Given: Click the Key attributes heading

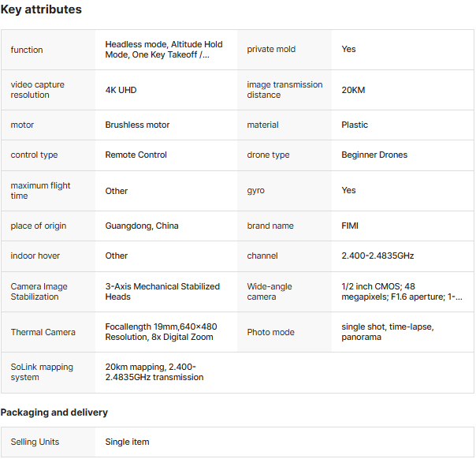Looking at the screenshot, I should [41, 10].
